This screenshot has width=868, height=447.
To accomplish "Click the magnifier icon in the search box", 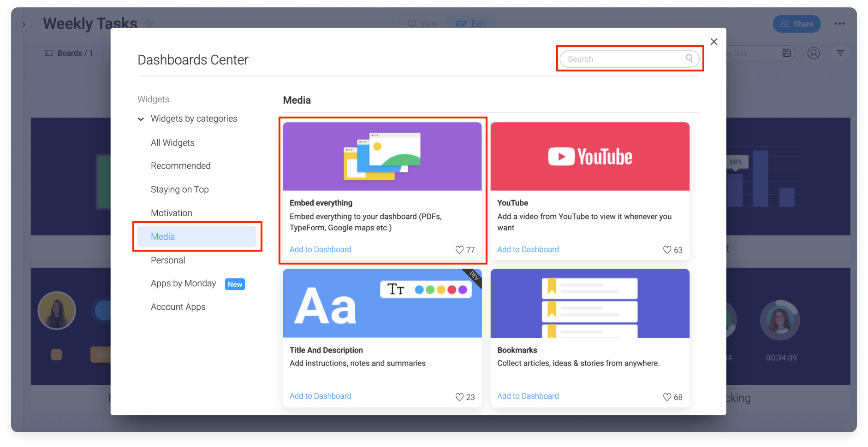I will [x=689, y=58].
